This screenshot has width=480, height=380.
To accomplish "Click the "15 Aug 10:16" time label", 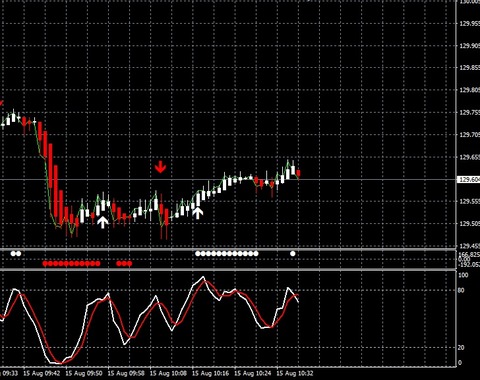I will coord(211,373).
